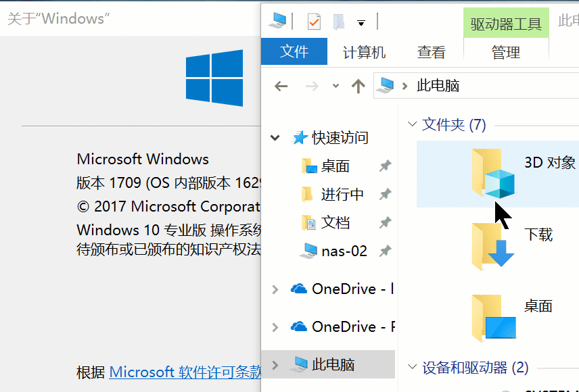
Task: Expand the 此电脑 tree node
Action: click(275, 365)
